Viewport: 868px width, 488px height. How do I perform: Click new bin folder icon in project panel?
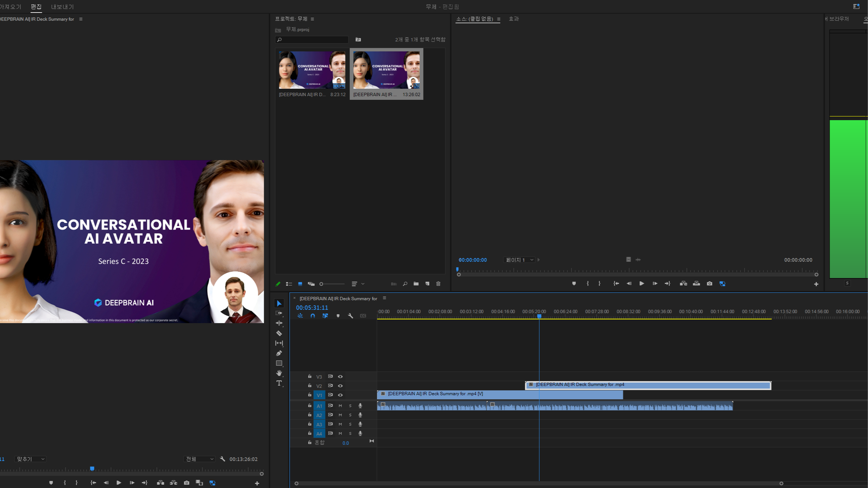click(416, 284)
